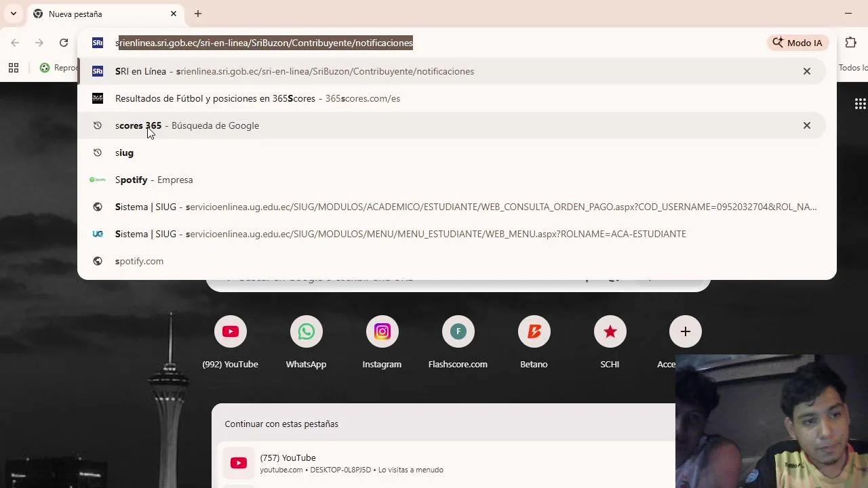Viewport: 868px width, 488px height.
Task: Remove the SRI en Línea suggestion
Action: point(807,71)
